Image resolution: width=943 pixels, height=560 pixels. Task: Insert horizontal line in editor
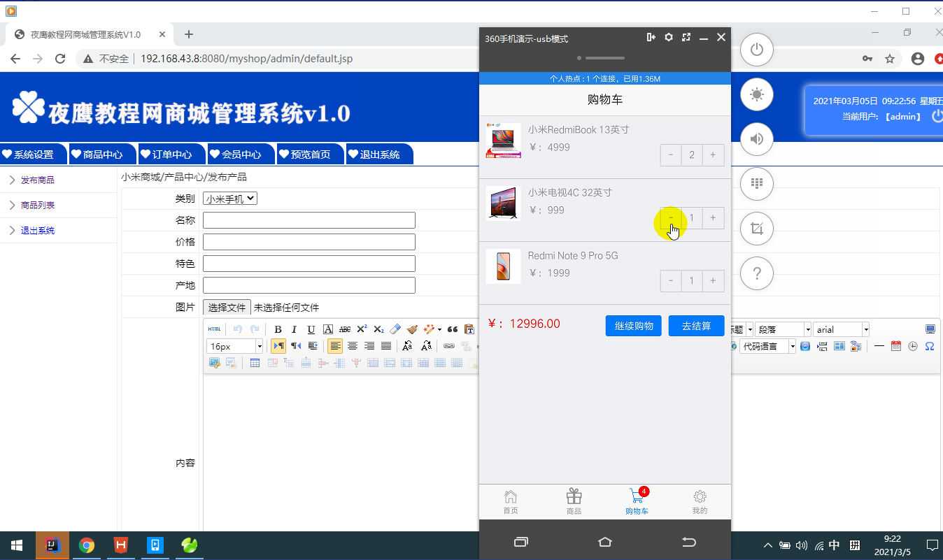coord(879,346)
